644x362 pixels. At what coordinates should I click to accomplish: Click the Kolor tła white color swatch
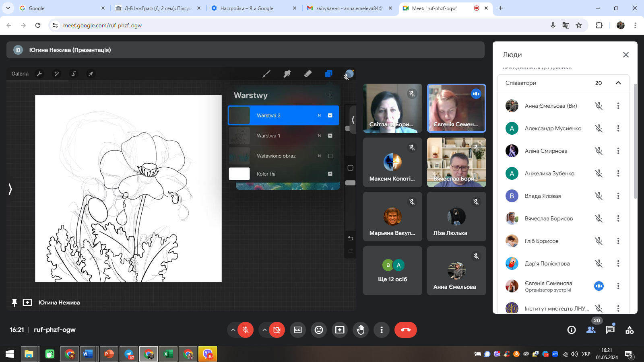239,174
